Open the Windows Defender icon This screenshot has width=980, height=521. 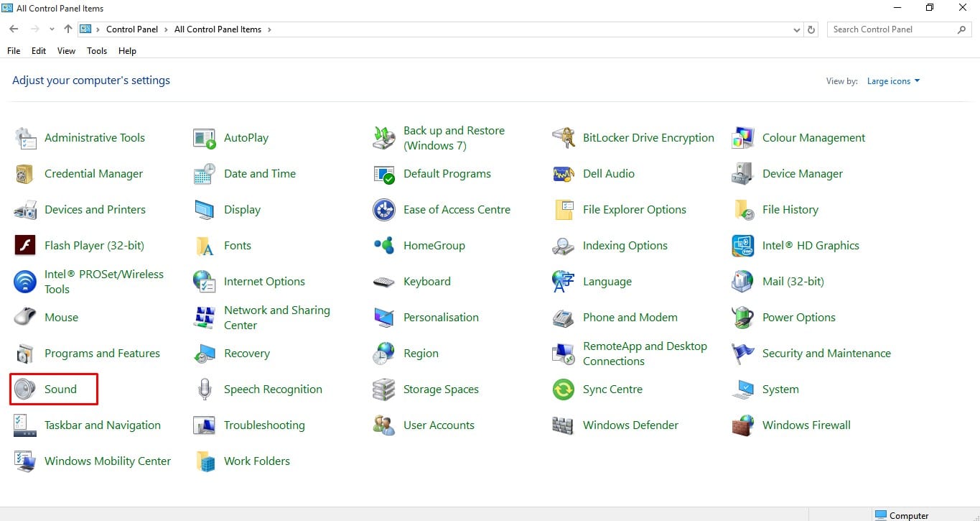[564, 425]
